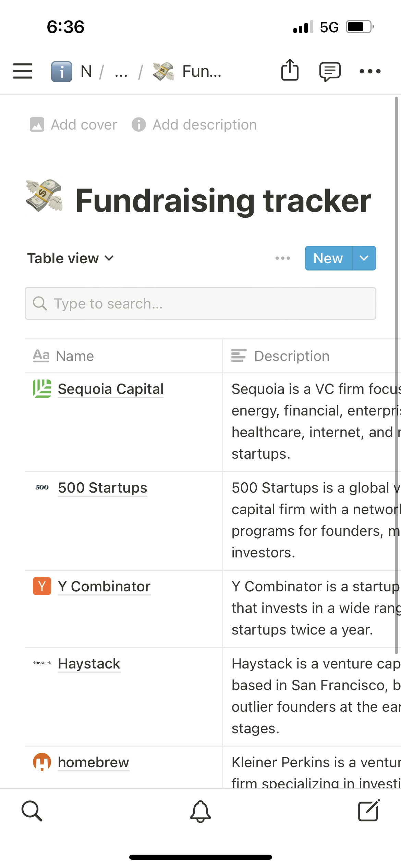
Task: Tap the compose new page icon
Action: (x=369, y=810)
